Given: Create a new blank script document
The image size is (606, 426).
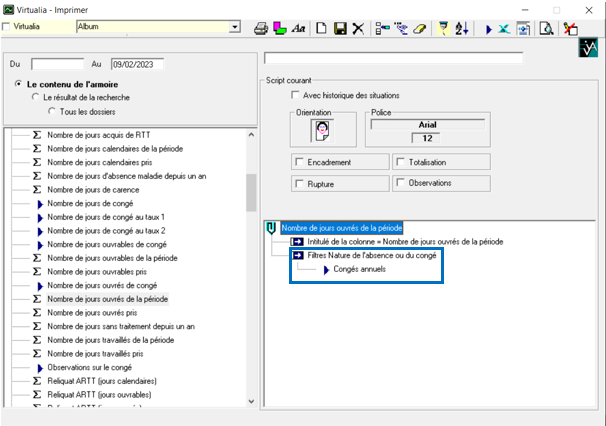Looking at the screenshot, I should (x=322, y=28).
